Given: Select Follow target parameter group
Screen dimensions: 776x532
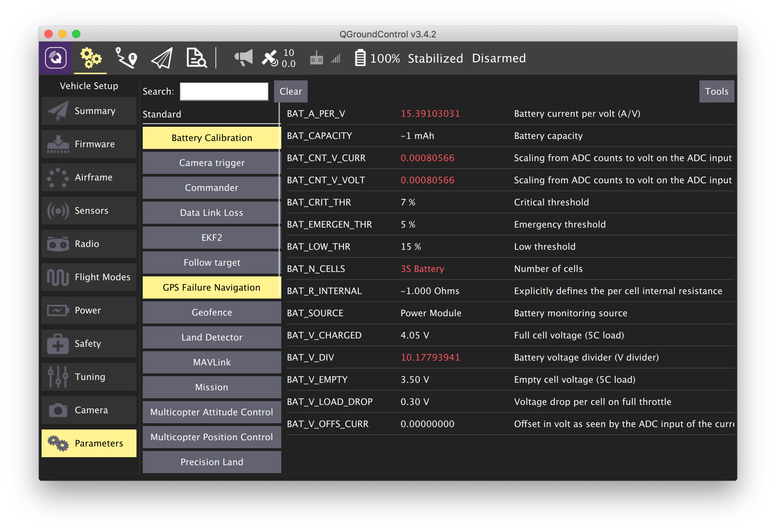Looking at the screenshot, I should click(x=212, y=263).
